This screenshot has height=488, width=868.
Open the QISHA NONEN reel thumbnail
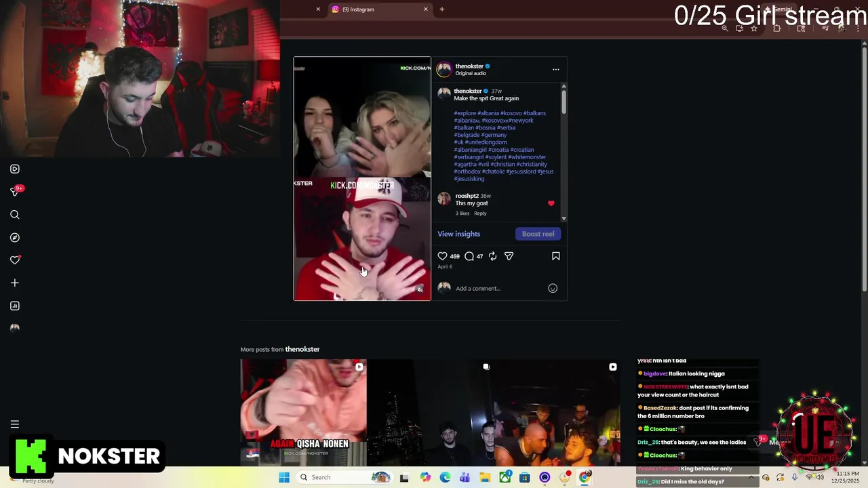[x=303, y=412]
